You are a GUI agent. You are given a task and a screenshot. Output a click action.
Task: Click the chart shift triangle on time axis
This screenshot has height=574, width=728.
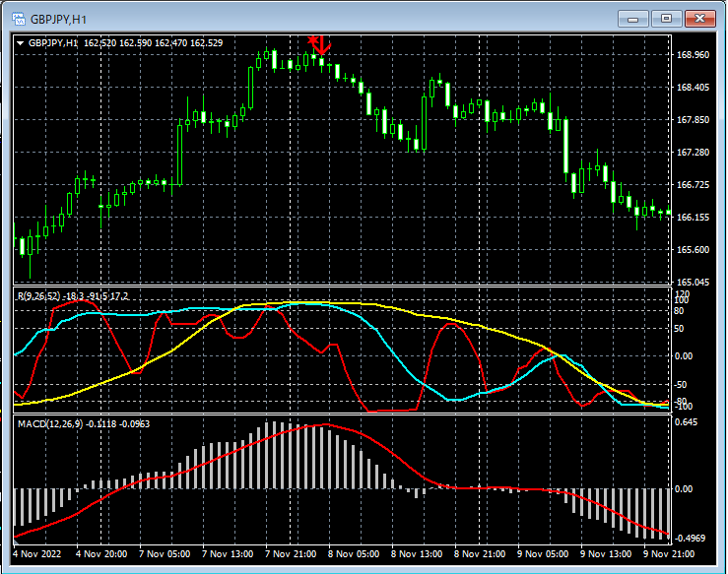(16, 540)
